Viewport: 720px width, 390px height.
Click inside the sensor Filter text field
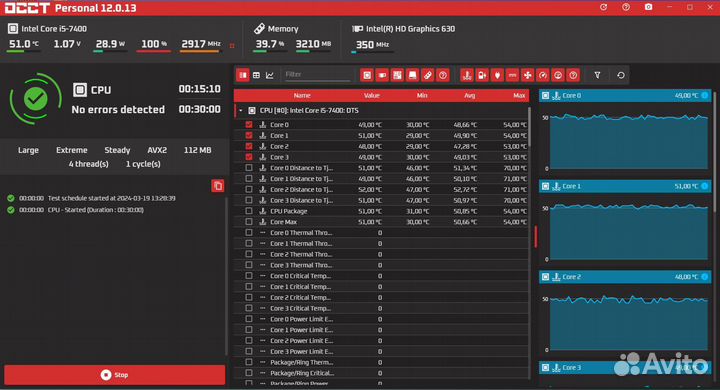click(x=317, y=74)
